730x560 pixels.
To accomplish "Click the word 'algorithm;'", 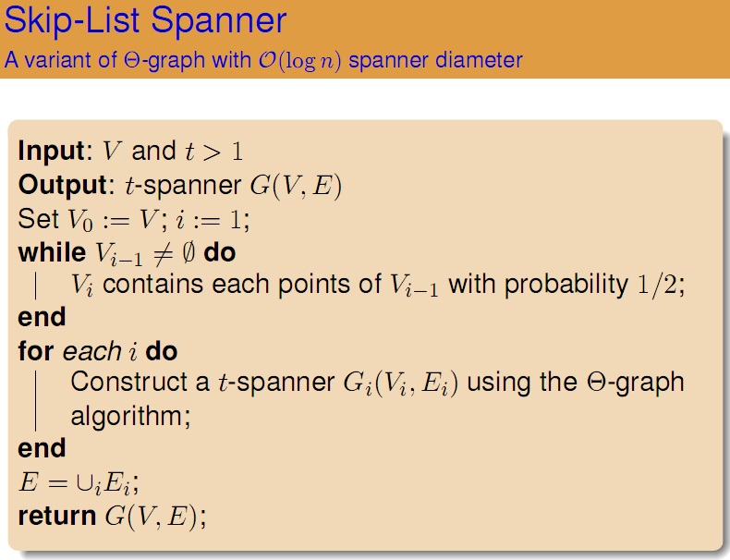I will [x=130, y=415].
